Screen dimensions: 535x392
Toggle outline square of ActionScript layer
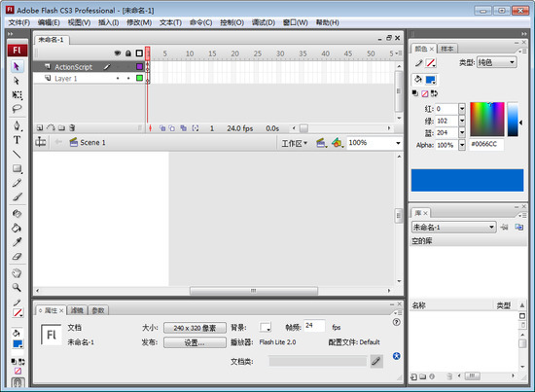139,66
